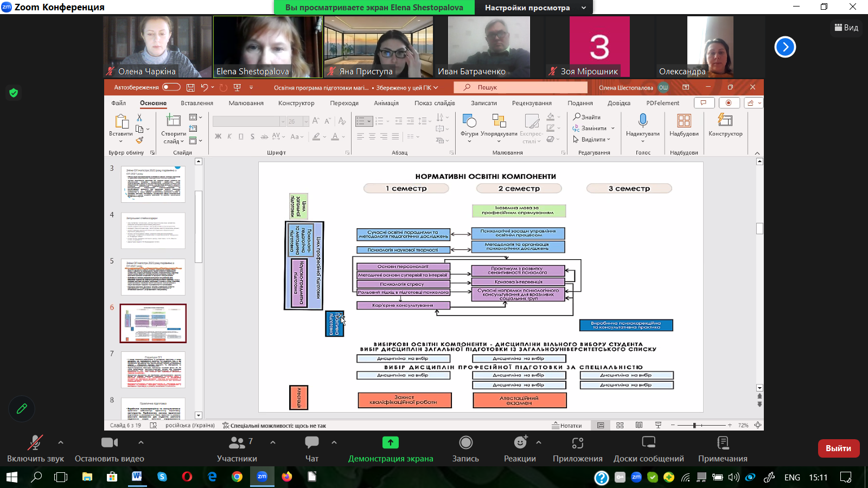Viewport: 868px width, 488px height.
Task: Open the Файл menu tab
Action: 119,103
